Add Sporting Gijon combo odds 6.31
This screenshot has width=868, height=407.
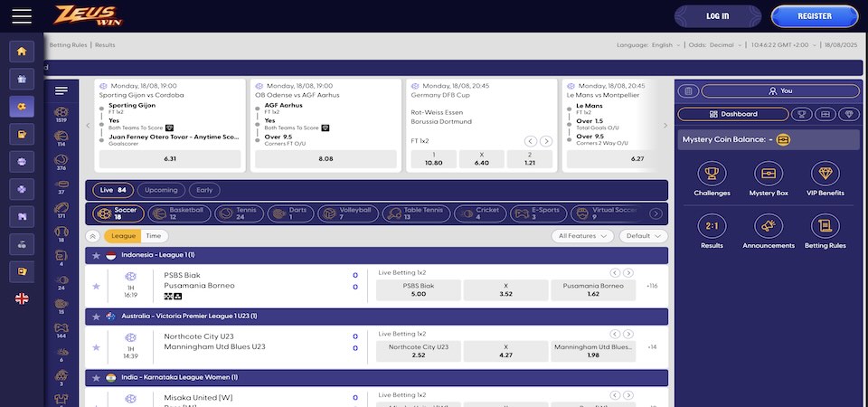click(x=170, y=159)
